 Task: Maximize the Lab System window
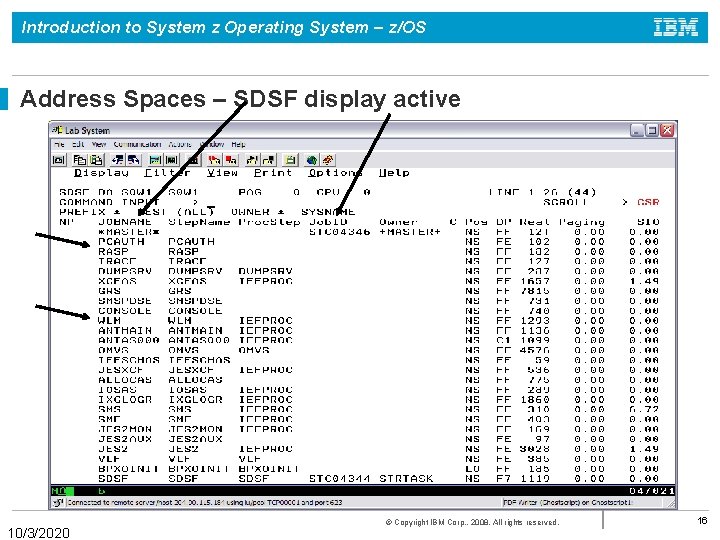click(x=652, y=130)
